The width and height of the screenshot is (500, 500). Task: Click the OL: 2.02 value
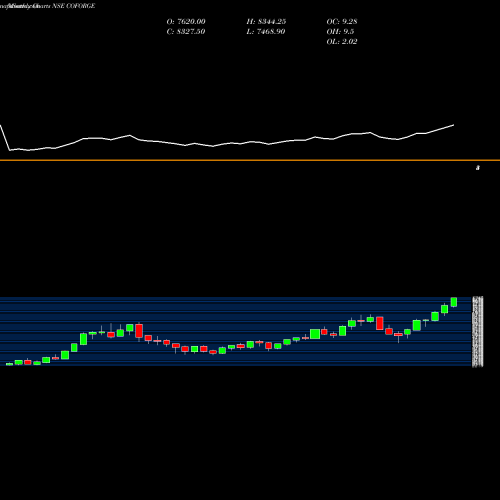click(x=342, y=42)
